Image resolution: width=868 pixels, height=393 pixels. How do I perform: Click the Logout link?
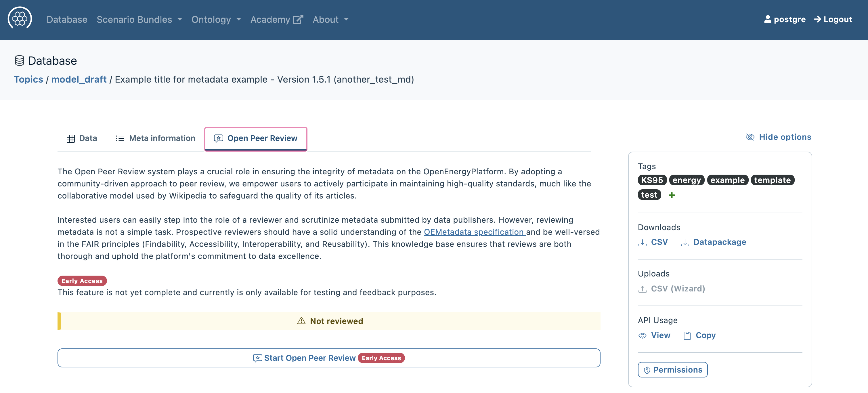coord(833,20)
